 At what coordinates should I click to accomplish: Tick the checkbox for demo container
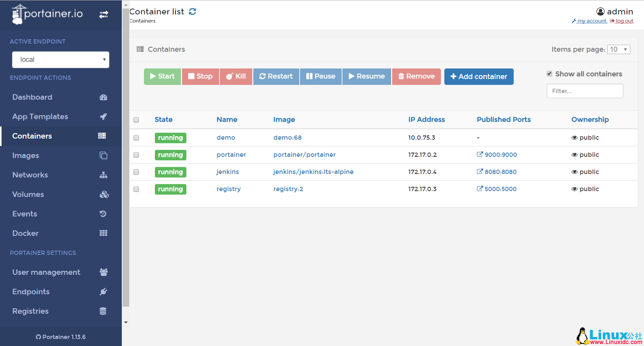tap(136, 138)
